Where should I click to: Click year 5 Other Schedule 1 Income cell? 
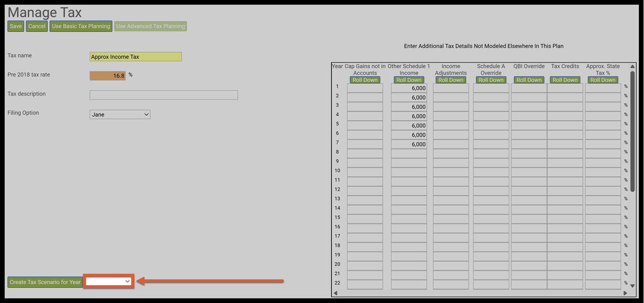(x=409, y=126)
